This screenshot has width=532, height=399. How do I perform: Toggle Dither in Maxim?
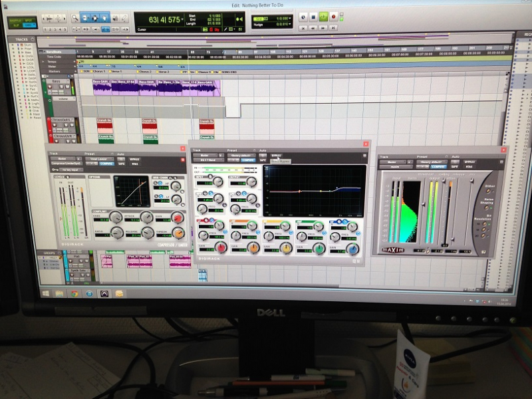(488, 191)
